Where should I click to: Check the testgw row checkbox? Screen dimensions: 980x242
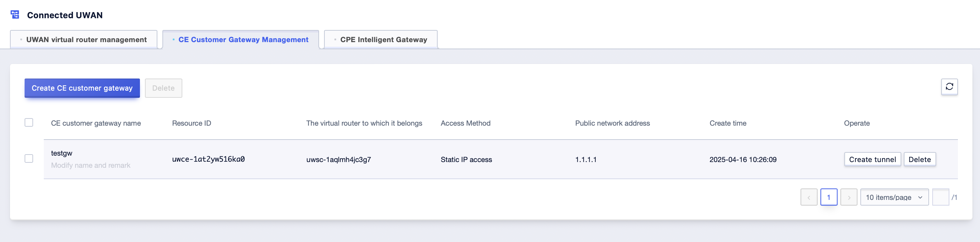pyautogui.click(x=29, y=158)
